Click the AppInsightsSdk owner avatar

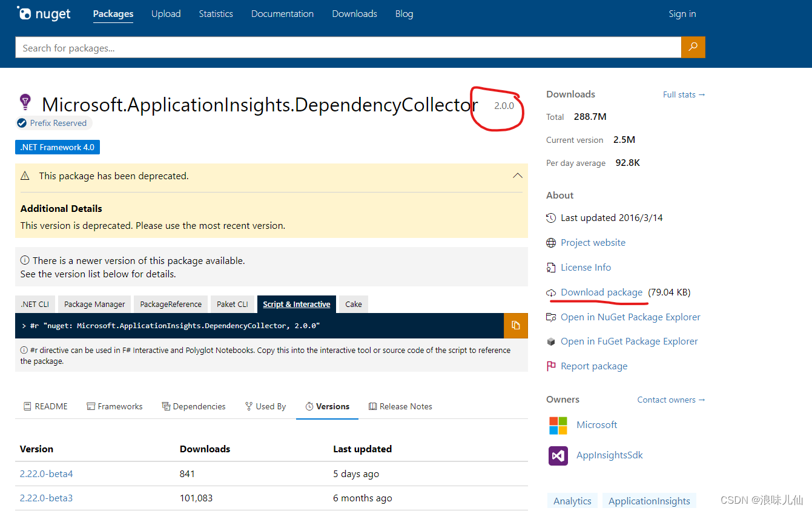(x=558, y=455)
